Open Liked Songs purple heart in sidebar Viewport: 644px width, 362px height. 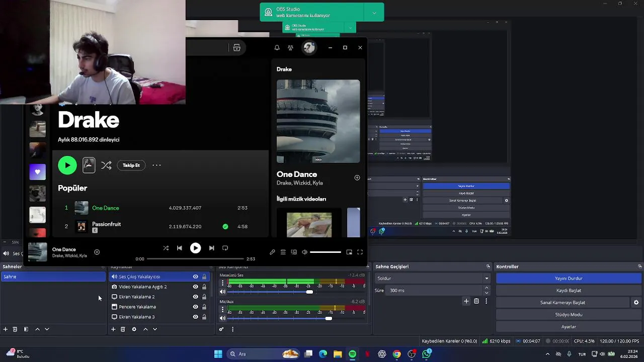coord(37,172)
